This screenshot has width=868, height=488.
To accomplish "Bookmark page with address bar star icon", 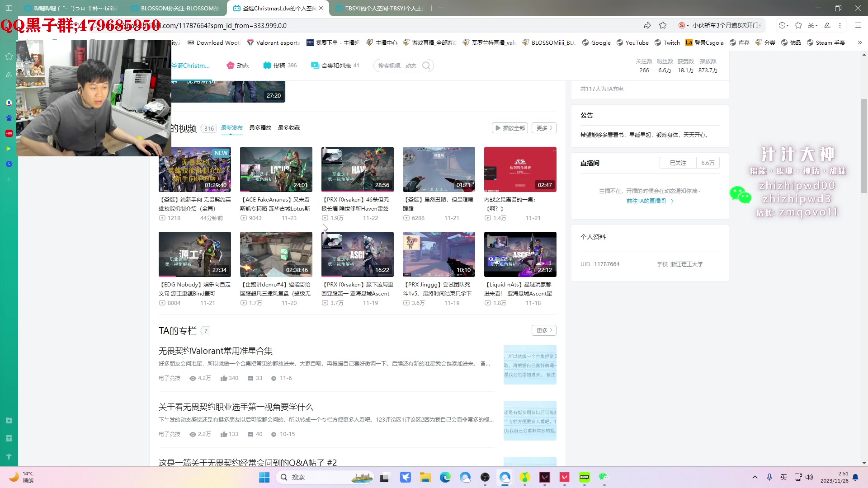I will click(663, 25).
